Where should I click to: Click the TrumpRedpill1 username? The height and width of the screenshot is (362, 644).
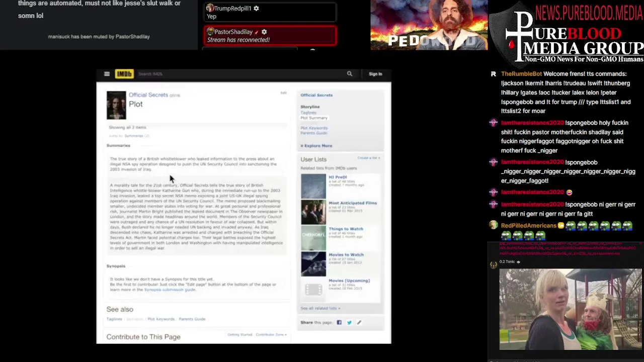pyautogui.click(x=232, y=9)
